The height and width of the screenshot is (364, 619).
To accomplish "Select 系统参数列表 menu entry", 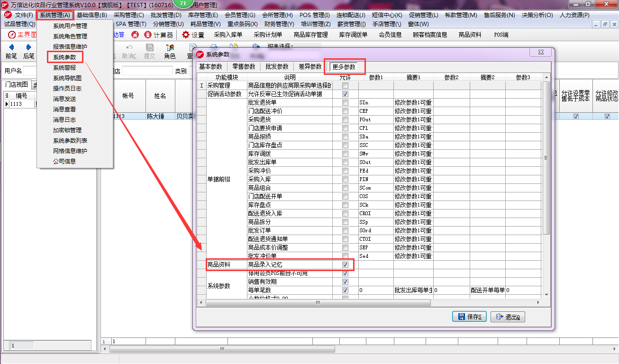I will (70, 141).
